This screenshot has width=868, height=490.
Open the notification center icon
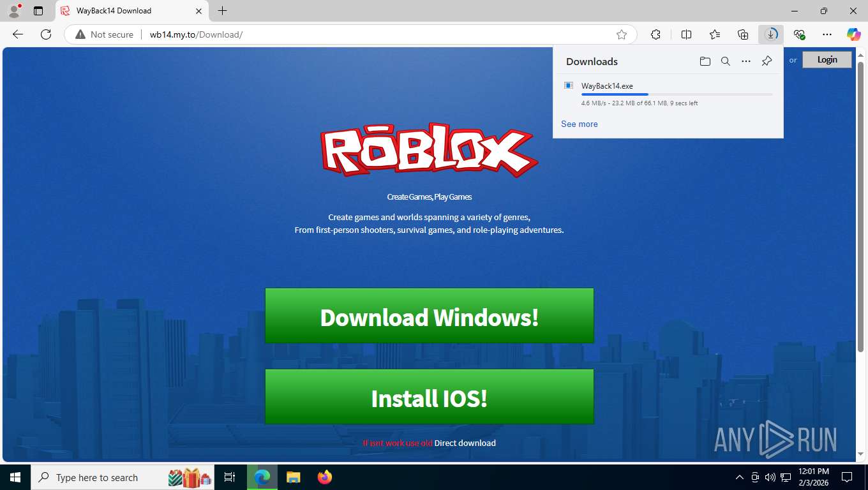(x=847, y=477)
